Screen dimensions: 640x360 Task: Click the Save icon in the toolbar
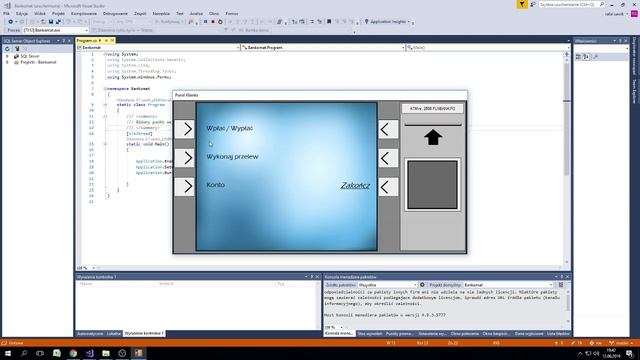pyautogui.click(x=51, y=22)
